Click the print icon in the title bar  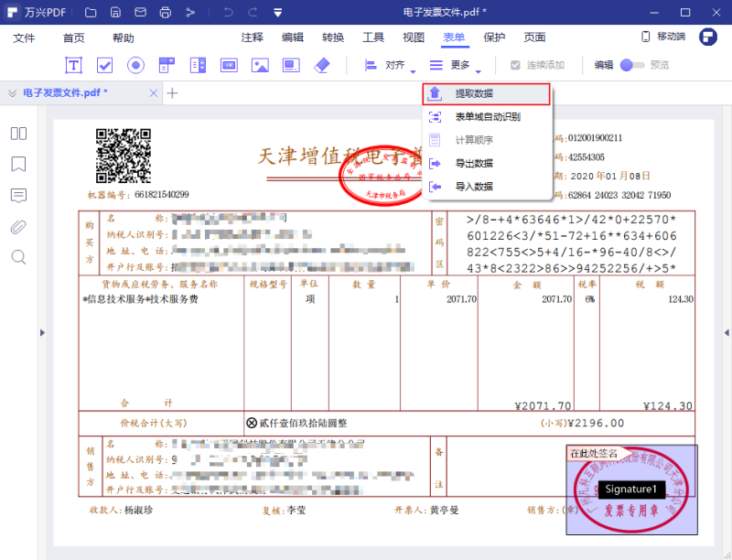tap(165, 12)
